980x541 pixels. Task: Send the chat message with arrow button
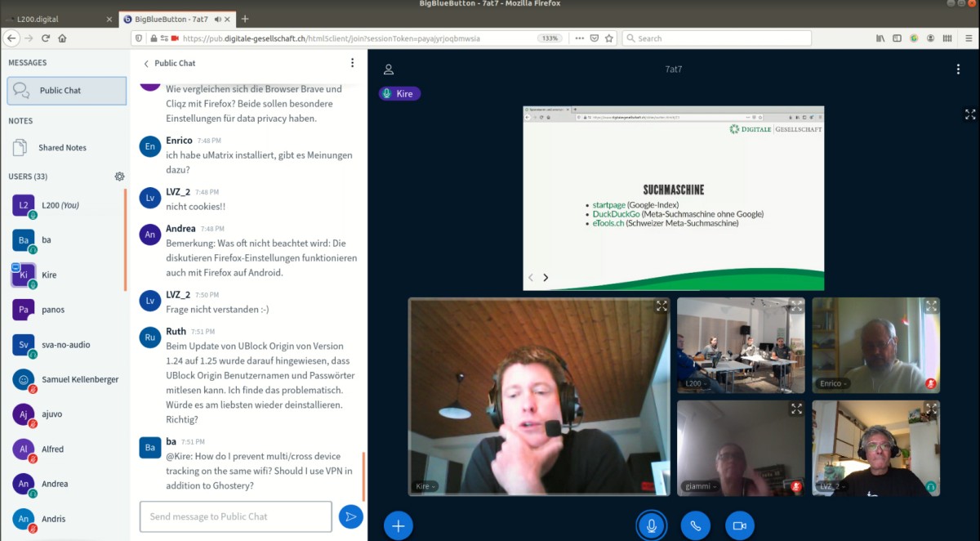tap(350, 516)
